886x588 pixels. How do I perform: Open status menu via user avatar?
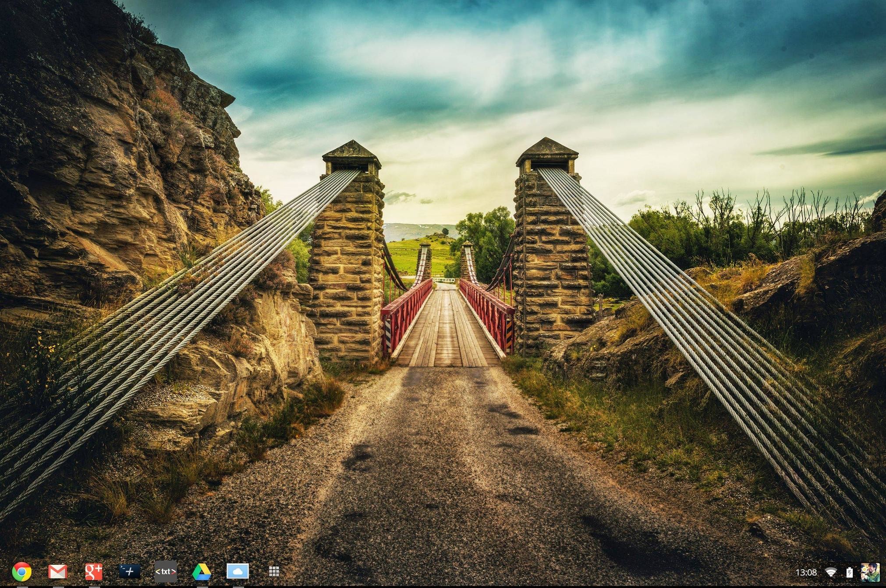pyautogui.click(x=870, y=572)
